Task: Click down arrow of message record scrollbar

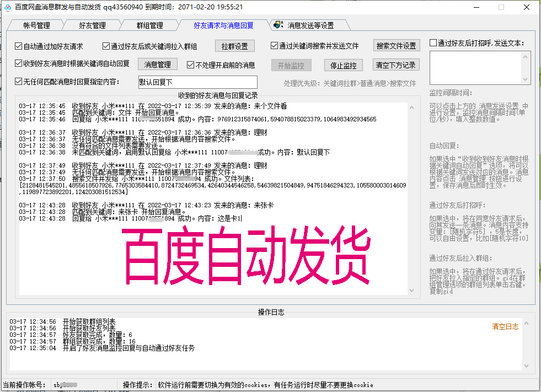Action: pos(411,291)
